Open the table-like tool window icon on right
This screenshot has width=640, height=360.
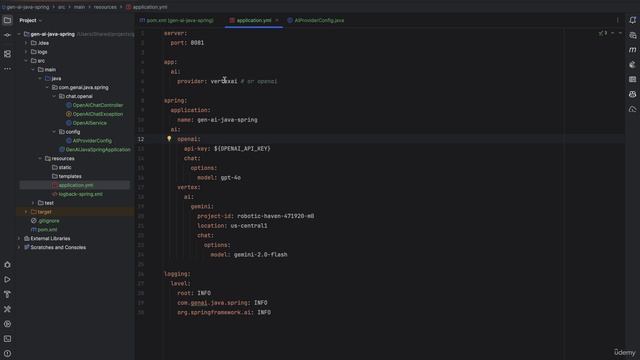point(632,79)
